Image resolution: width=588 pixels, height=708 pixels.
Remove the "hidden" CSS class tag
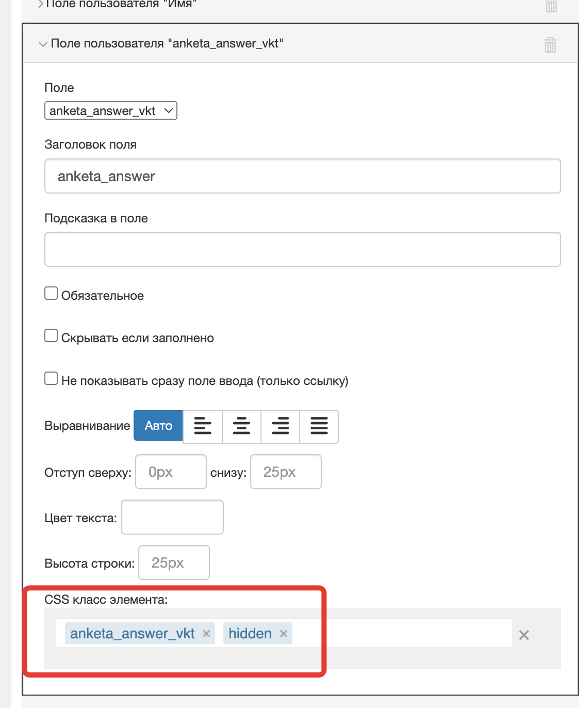pos(284,634)
